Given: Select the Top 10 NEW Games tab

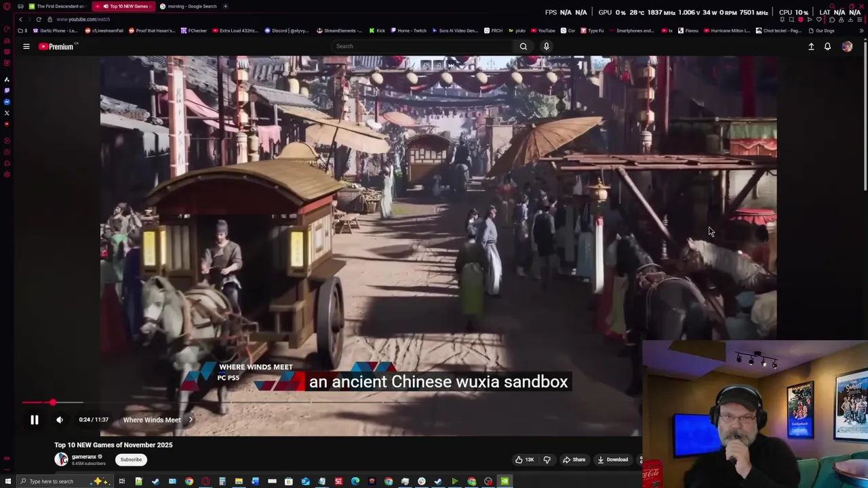Looking at the screenshot, I should click(122, 6).
